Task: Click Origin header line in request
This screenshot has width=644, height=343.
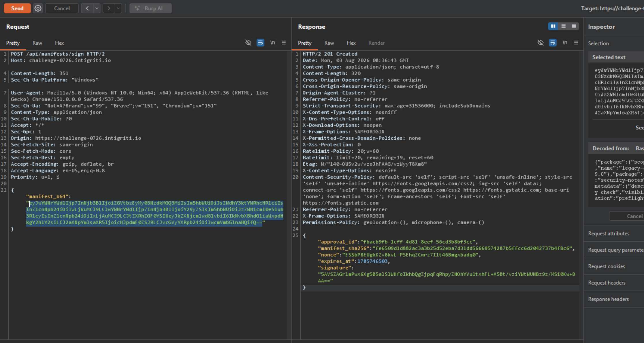Action: tap(76, 138)
